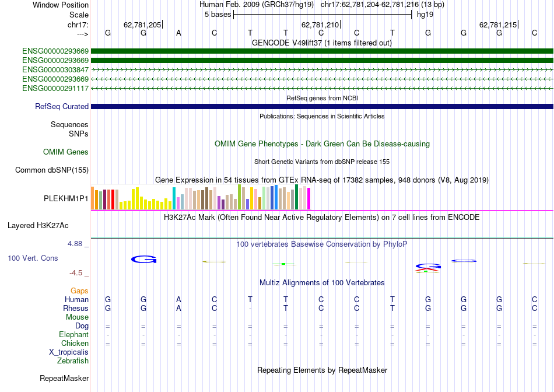The width and height of the screenshot is (554, 392).
Task: Click the A base in the Rhesus row
Action: tap(179, 308)
